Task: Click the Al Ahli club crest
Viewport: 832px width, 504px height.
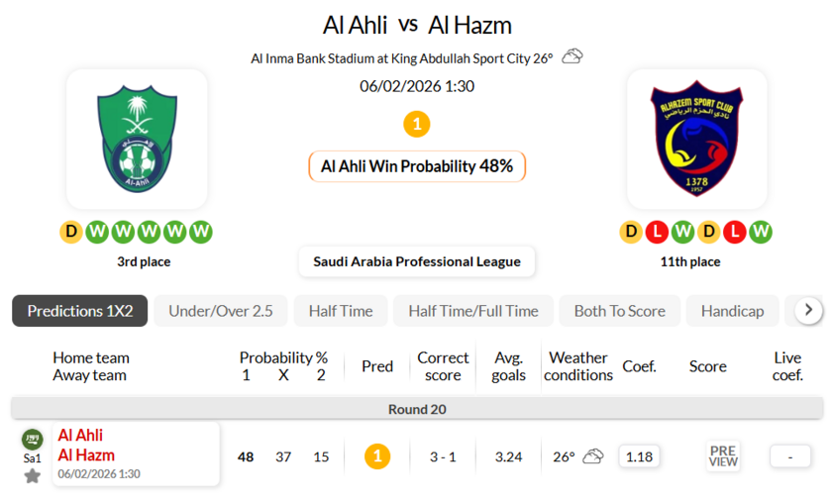Action: tap(137, 139)
